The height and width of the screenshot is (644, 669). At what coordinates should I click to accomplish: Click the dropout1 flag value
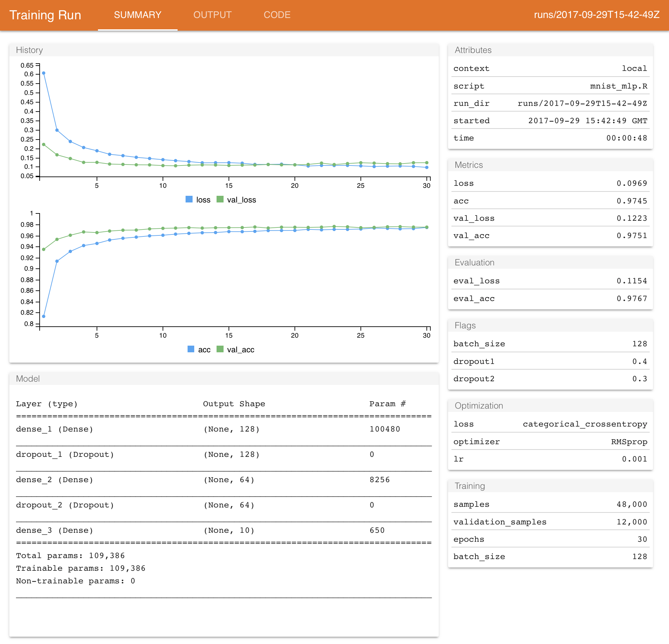click(x=639, y=361)
